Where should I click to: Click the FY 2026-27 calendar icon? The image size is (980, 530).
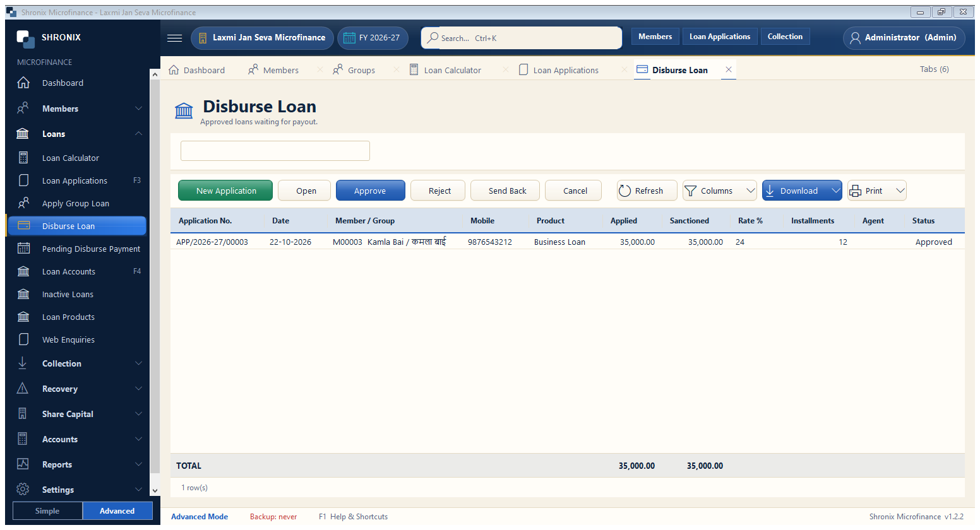click(x=349, y=38)
